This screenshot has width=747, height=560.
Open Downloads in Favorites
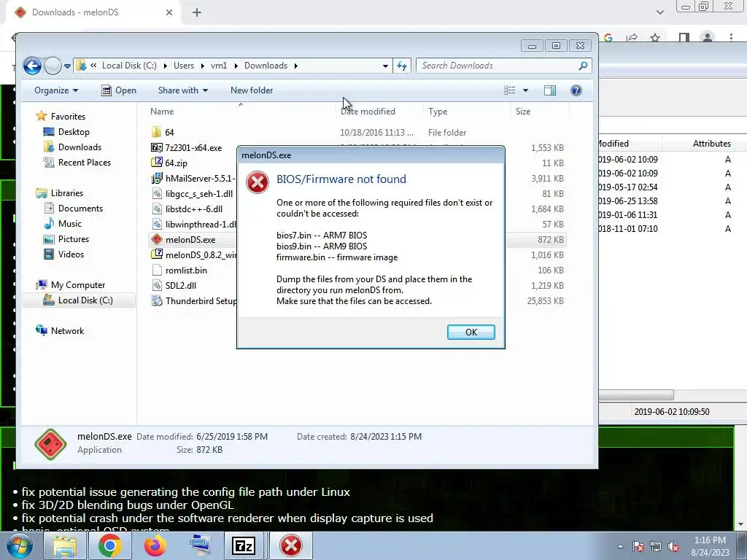[80, 147]
